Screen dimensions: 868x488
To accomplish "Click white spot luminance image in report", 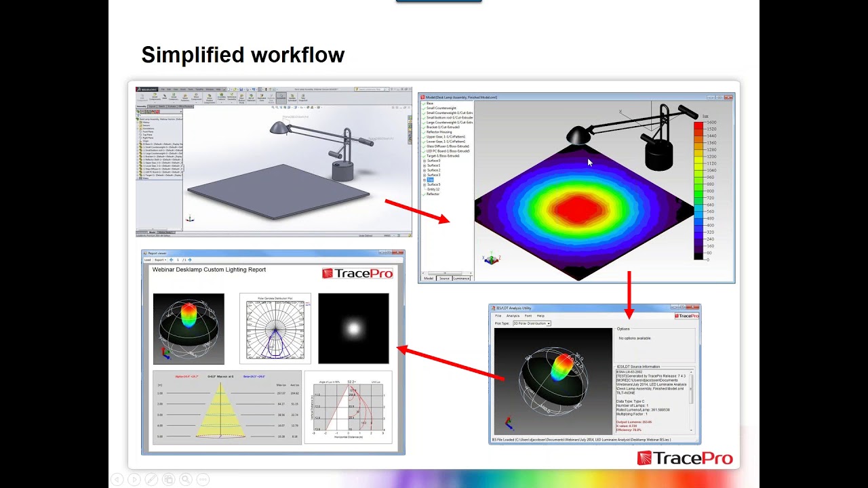I will pos(353,329).
